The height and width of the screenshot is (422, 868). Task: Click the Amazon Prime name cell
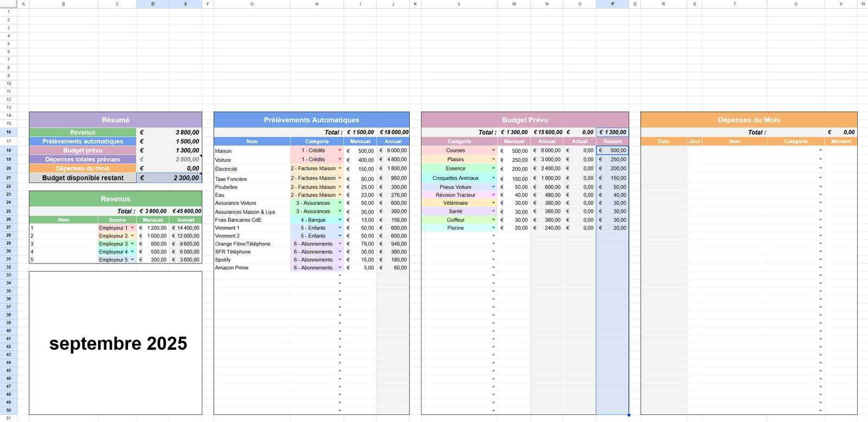click(252, 268)
